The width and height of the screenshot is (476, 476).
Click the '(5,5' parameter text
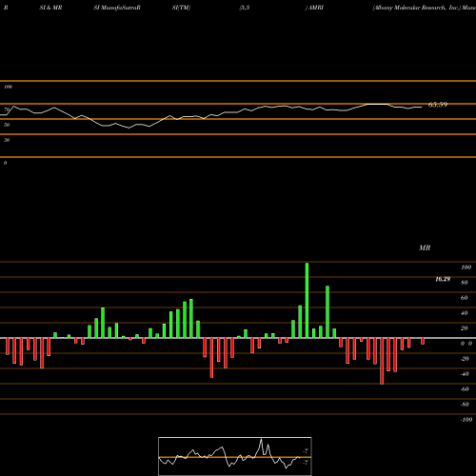[245, 8]
